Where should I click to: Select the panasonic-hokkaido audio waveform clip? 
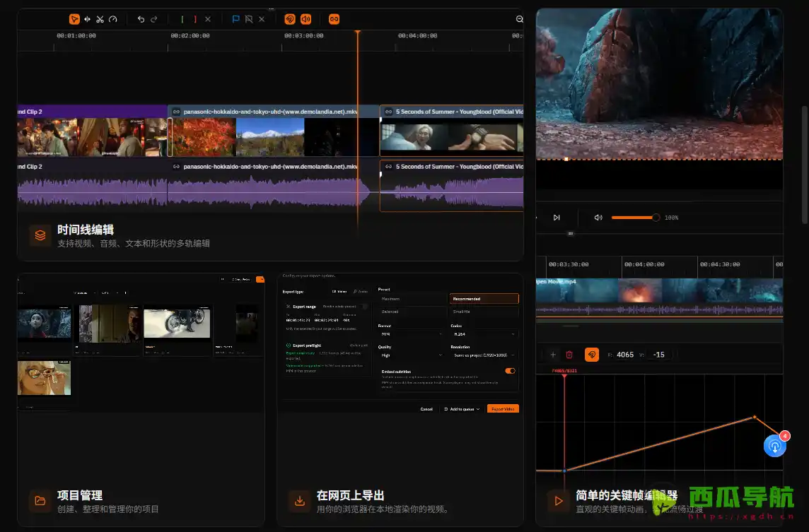(274, 186)
